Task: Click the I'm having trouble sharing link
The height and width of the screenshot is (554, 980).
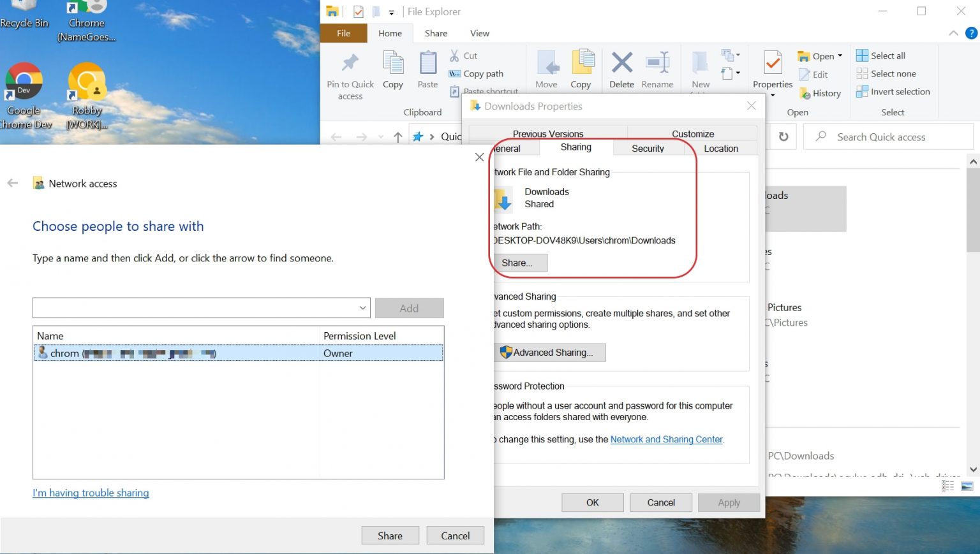Action: pyautogui.click(x=91, y=493)
